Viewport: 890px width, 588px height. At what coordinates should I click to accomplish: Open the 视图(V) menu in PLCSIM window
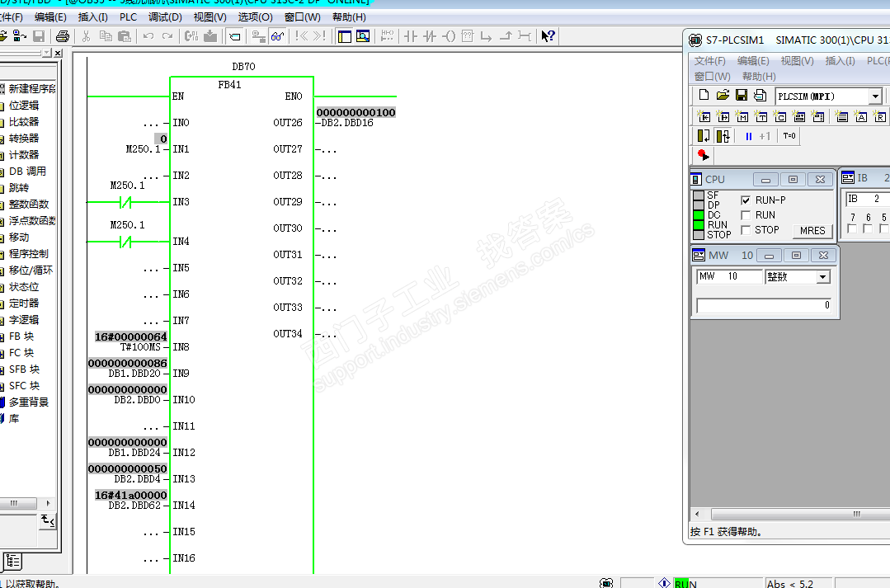pos(797,61)
